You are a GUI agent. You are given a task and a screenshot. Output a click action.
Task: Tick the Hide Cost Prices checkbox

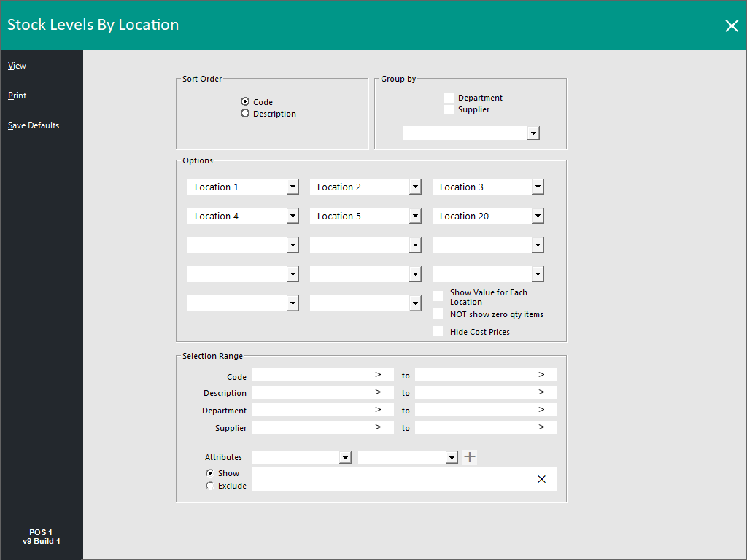click(x=438, y=332)
